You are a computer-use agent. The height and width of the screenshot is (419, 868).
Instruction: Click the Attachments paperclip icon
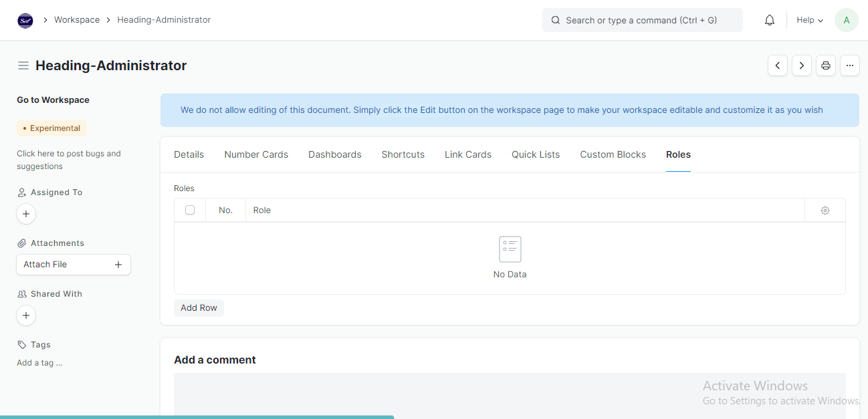22,243
